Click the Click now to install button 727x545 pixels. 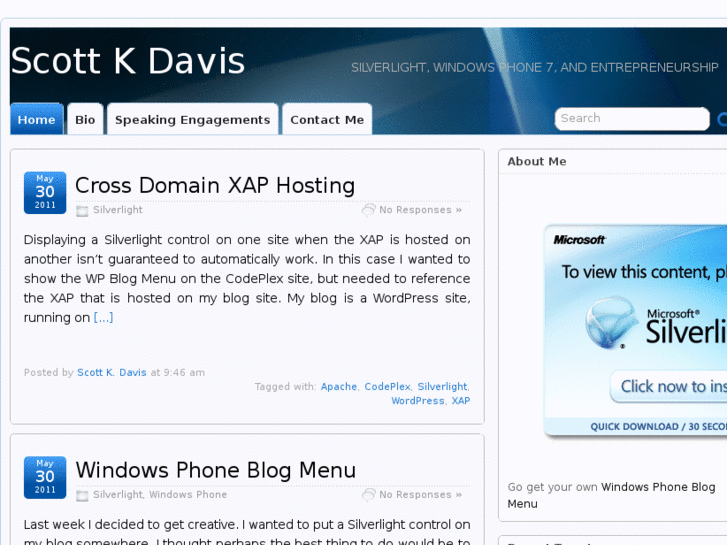coord(669,386)
